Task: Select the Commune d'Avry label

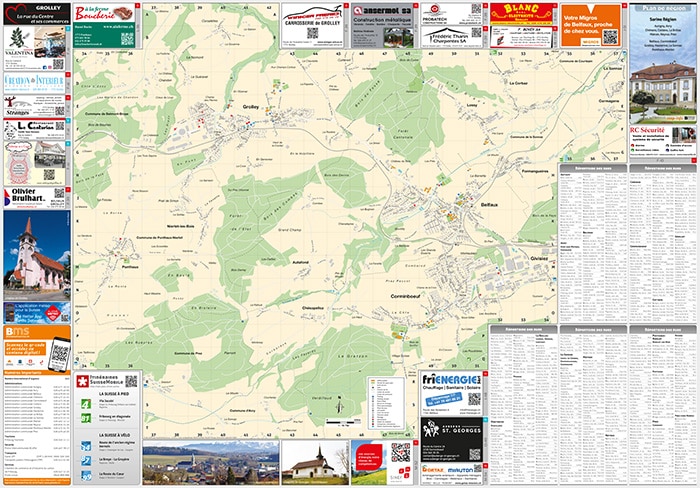Action: [x=243, y=410]
